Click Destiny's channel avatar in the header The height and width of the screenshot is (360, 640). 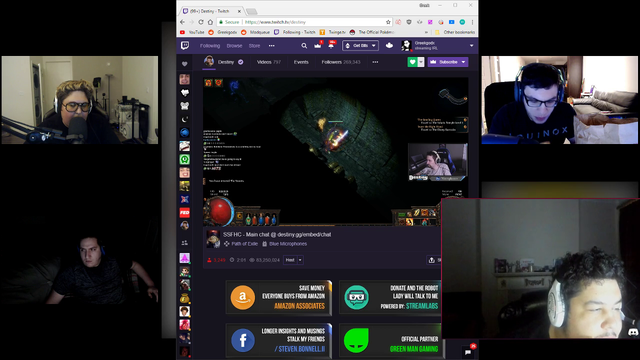coord(209,62)
